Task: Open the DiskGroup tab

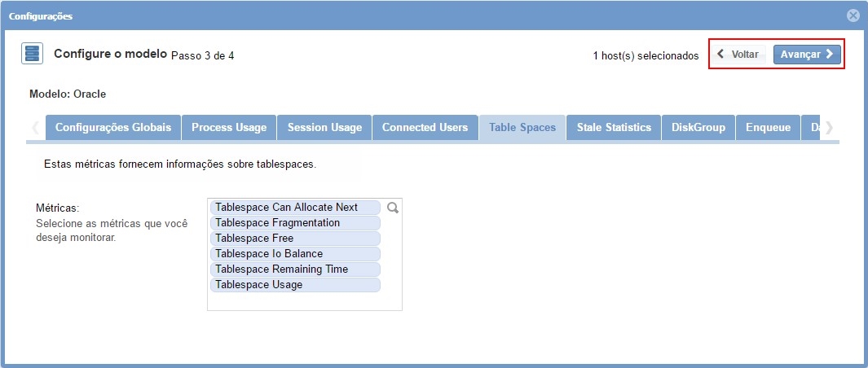Action: coord(698,128)
